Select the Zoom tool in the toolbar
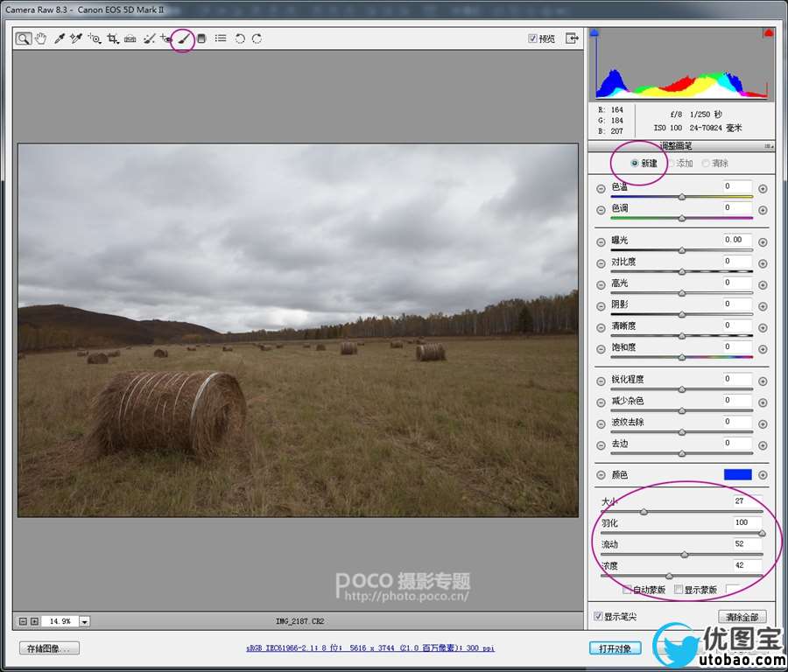 pyautogui.click(x=23, y=38)
